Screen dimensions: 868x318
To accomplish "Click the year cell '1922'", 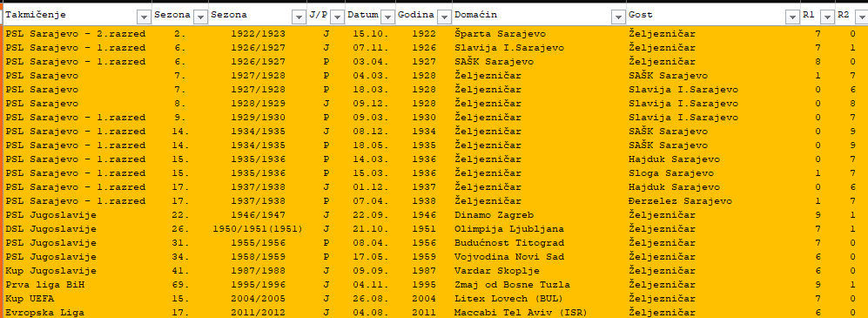I will pyautogui.click(x=423, y=34).
